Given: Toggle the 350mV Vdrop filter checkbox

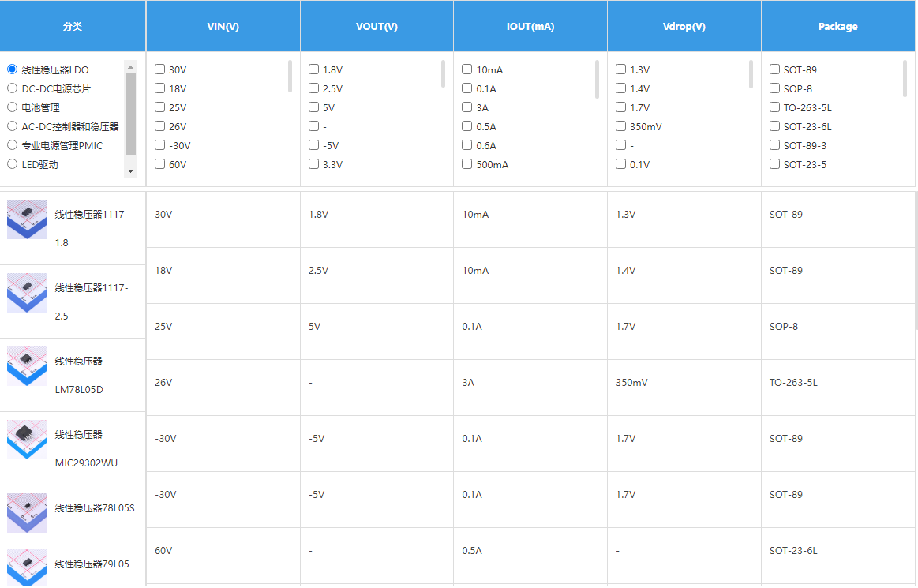Looking at the screenshot, I should click(x=620, y=126).
